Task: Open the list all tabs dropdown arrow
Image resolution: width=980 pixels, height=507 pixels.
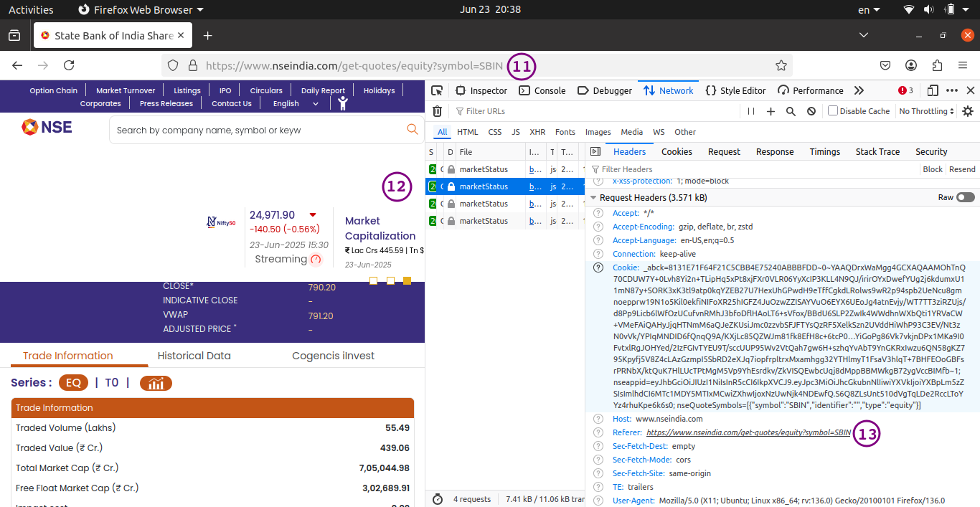Action: (864, 35)
